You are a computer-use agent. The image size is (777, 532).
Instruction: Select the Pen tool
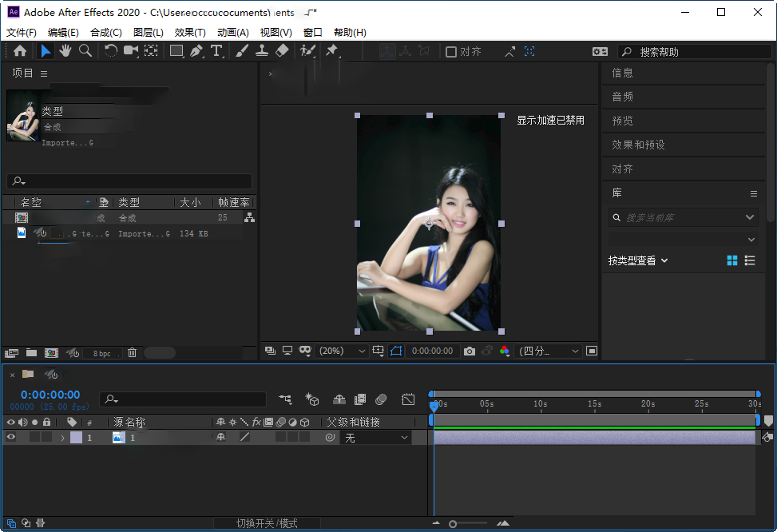click(196, 50)
